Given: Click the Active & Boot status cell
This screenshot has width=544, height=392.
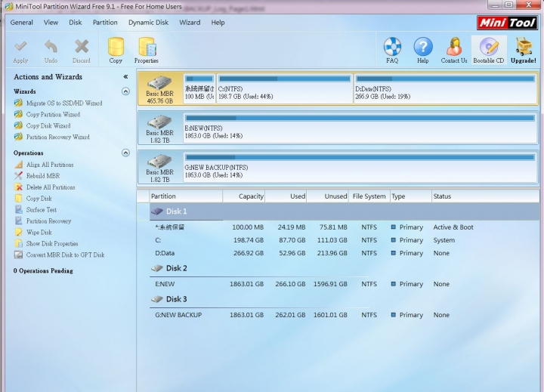Looking at the screenshot, I should 453,227.
